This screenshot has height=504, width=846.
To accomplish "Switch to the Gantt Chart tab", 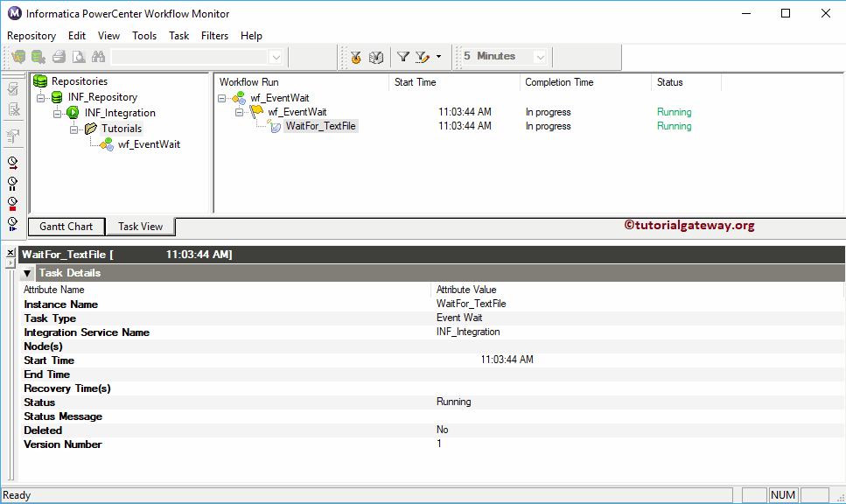I will 66,226.
